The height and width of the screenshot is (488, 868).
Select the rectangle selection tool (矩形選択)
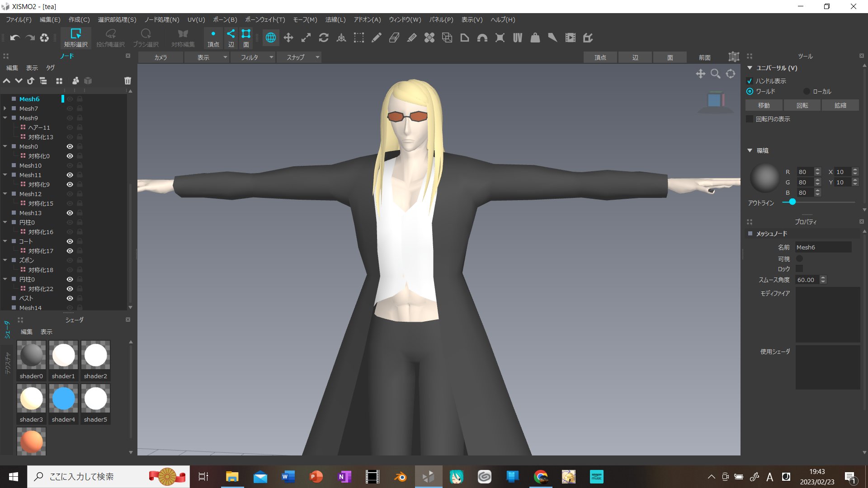coord(75,38)
